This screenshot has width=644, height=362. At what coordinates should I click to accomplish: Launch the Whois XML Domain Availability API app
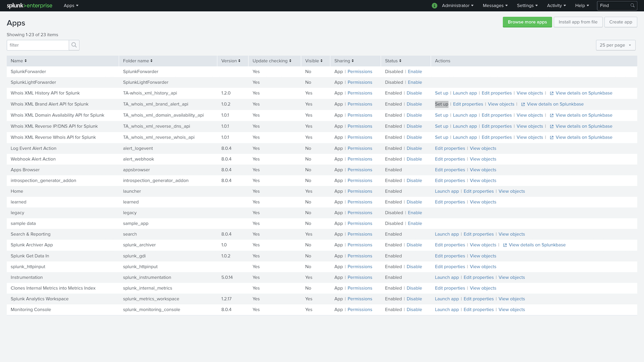(x=465, y=115)
